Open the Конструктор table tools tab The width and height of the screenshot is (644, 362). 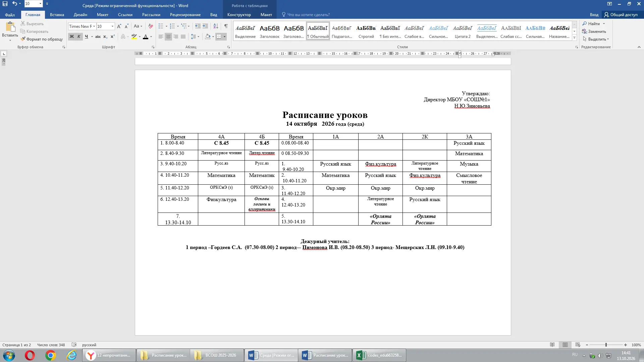pyautogui.click(x=239, y=15)
